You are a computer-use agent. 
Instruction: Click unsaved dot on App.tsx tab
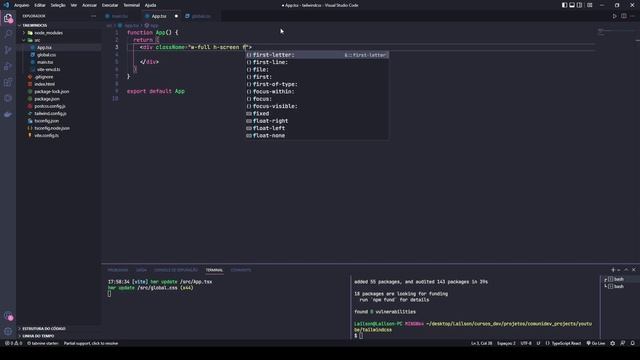click(176, 16)
